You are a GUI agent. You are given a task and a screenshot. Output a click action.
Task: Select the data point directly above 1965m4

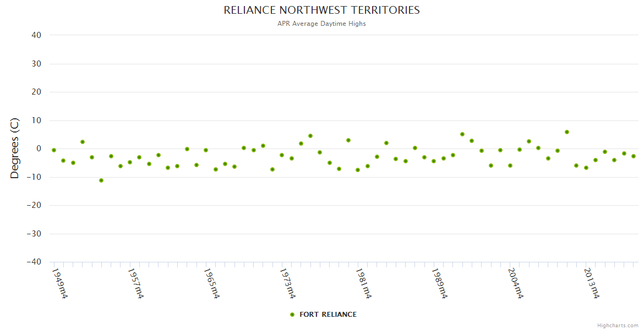pyautogui.click(x=206, y=150)
